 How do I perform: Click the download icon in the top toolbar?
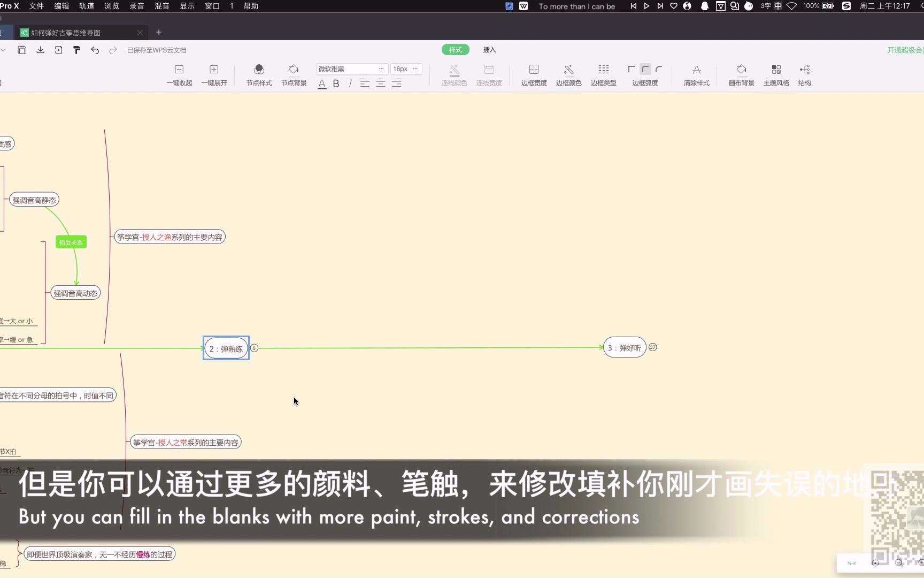tap(40, 50)
